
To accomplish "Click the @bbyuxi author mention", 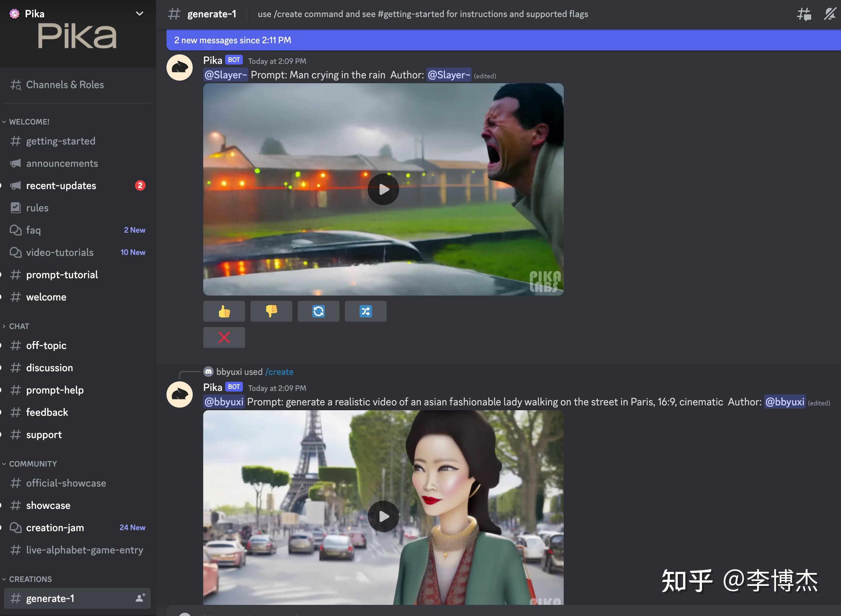I will [784, 402].
